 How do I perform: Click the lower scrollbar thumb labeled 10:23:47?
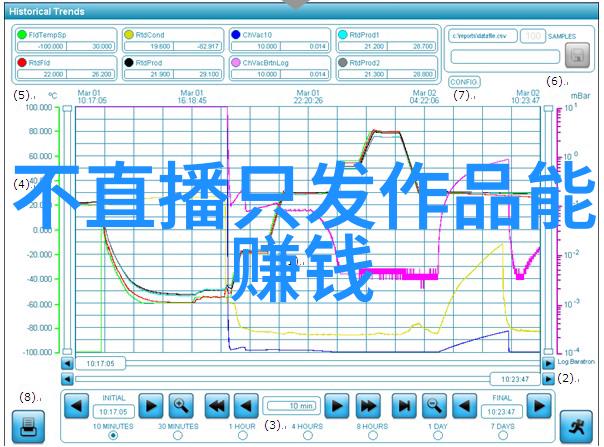click(x=515, y=379)
